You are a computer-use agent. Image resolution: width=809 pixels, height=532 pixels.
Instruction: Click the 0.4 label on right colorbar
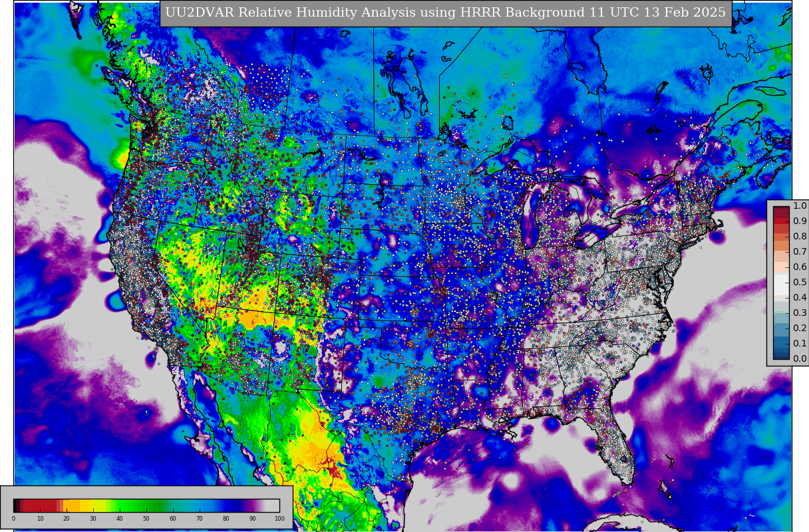tap(800, 297)
